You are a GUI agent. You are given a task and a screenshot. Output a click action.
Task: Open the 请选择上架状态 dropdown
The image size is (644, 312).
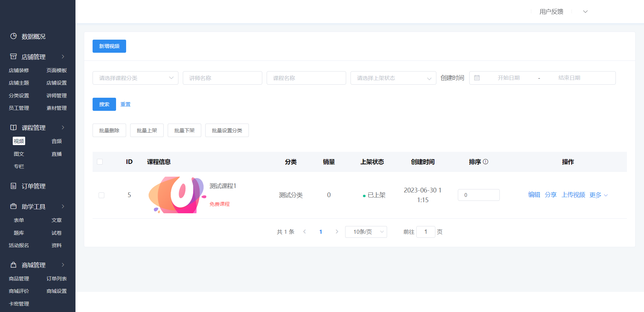click(393, 78)
